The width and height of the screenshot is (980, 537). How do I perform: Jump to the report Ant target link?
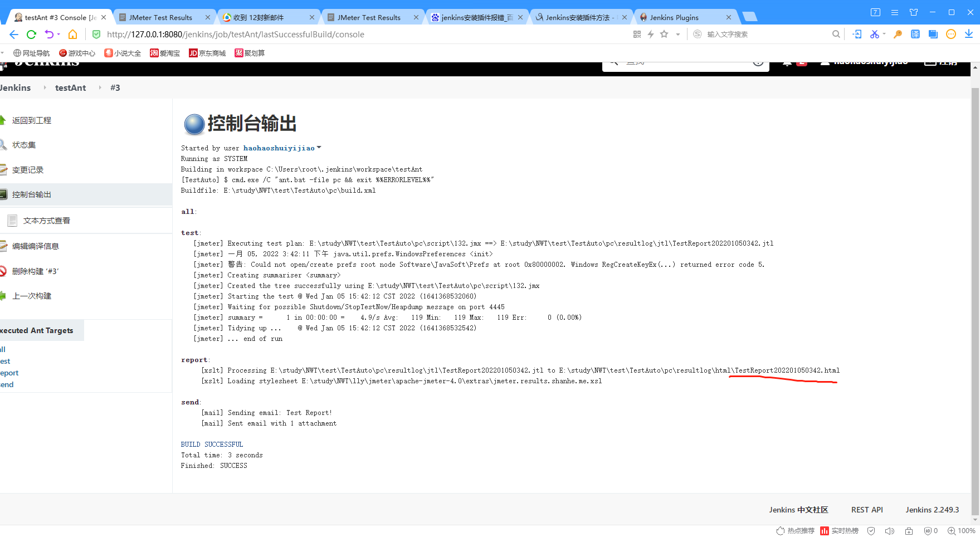click(9, 373)
